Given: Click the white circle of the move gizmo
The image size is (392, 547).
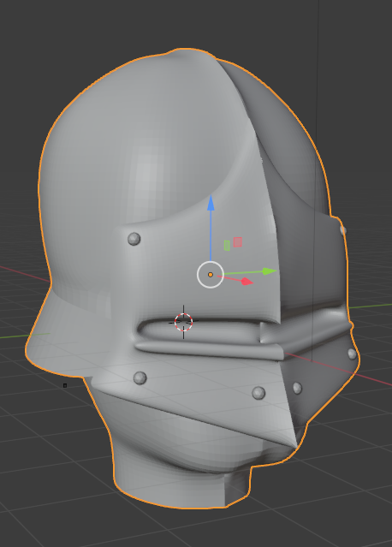Looking at the screenshot, I should click(x=211, y=275).
